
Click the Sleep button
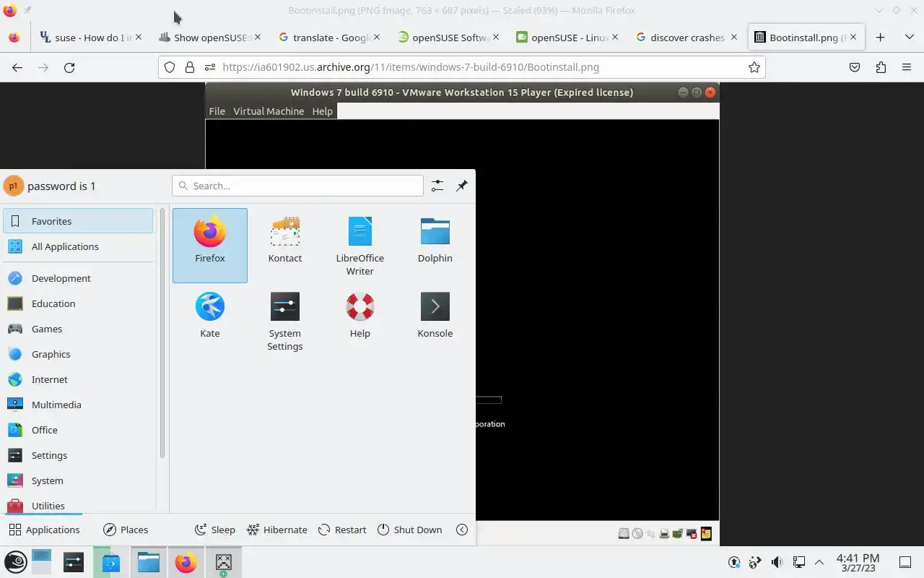pos(215,530)
